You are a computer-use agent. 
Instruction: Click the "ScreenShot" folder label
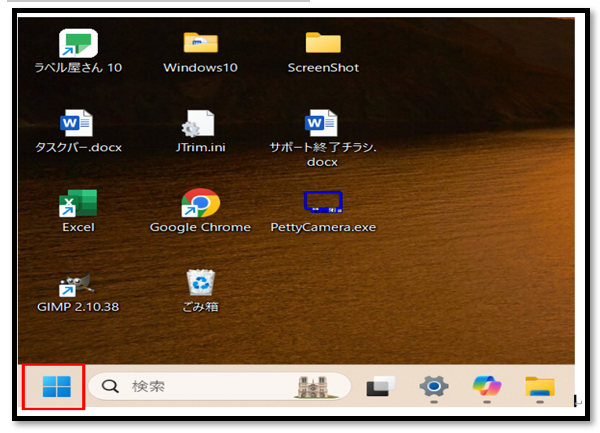[x=323, y=68]
